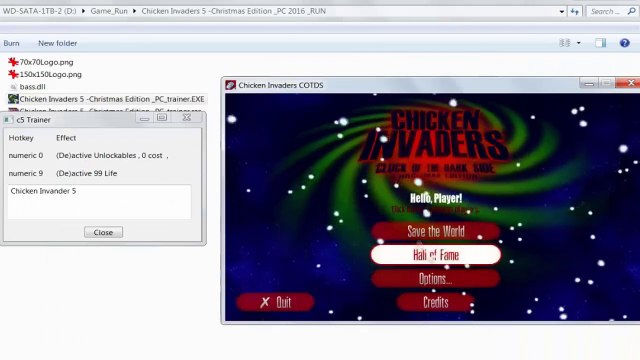Click the 150x150Logo.png file icon

click(13, 74)
